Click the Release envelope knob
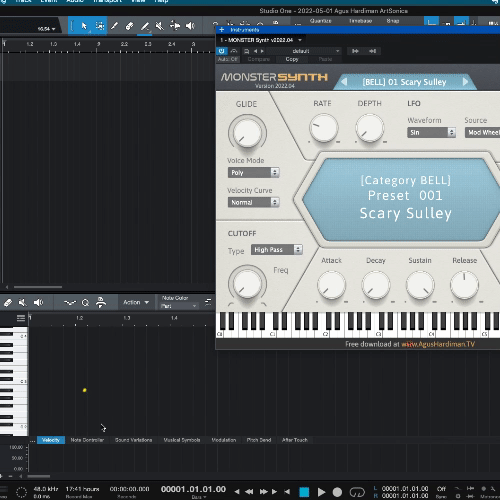 tap(465, 285)
